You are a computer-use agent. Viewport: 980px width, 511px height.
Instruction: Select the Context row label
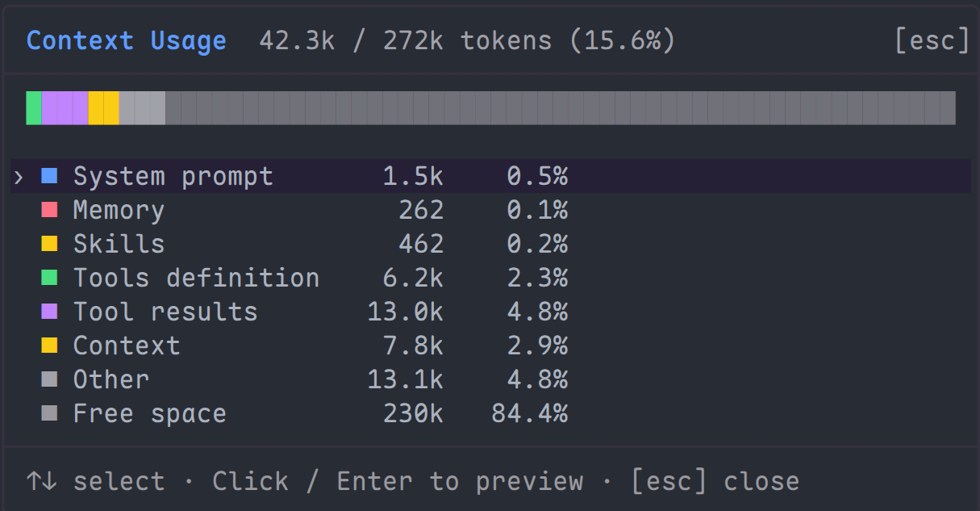click(x=127, y=346)
